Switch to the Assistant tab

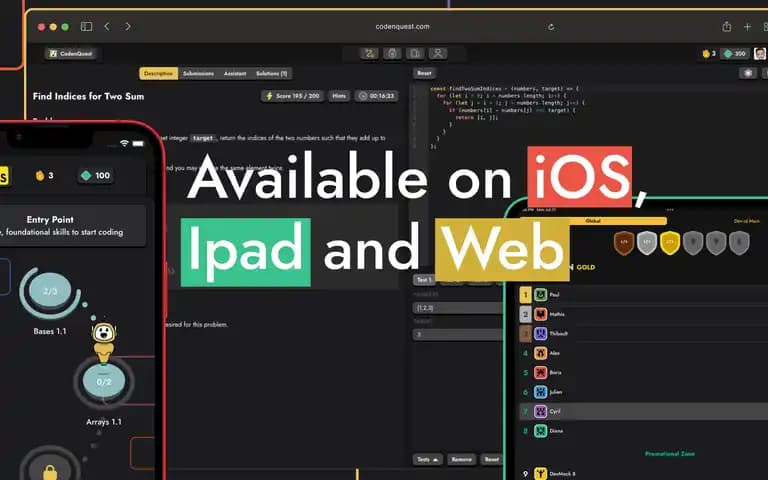pyautogui.click(x=235, y=73)
